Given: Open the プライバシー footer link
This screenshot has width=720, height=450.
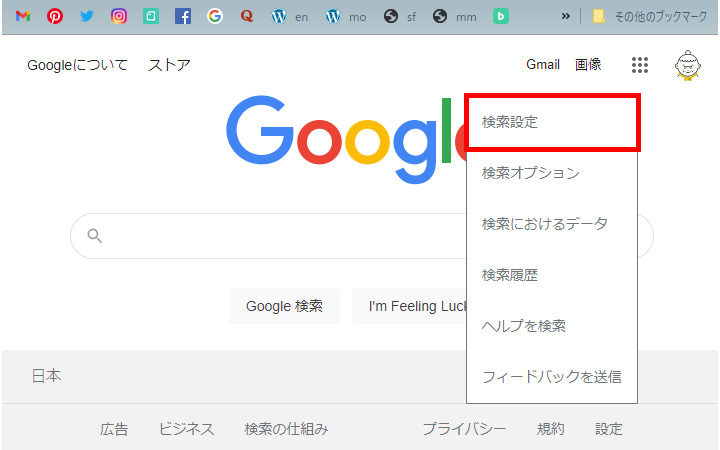Looking at the screenshot, I should pyautogui.click(x=464, y=429).
